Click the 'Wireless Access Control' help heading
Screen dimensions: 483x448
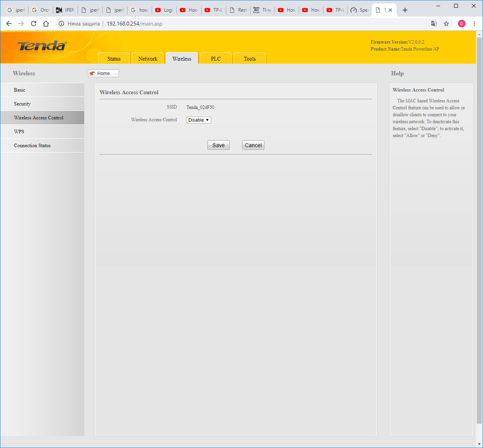[x=418, y=90]
